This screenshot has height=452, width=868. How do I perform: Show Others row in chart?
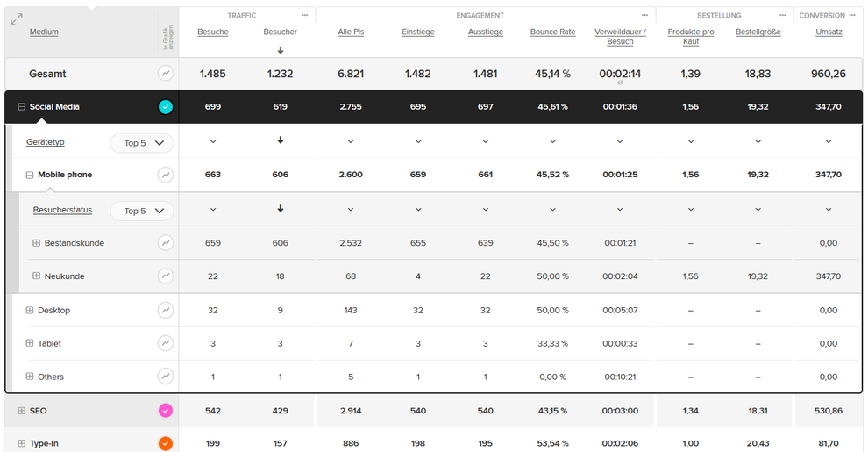166,377
